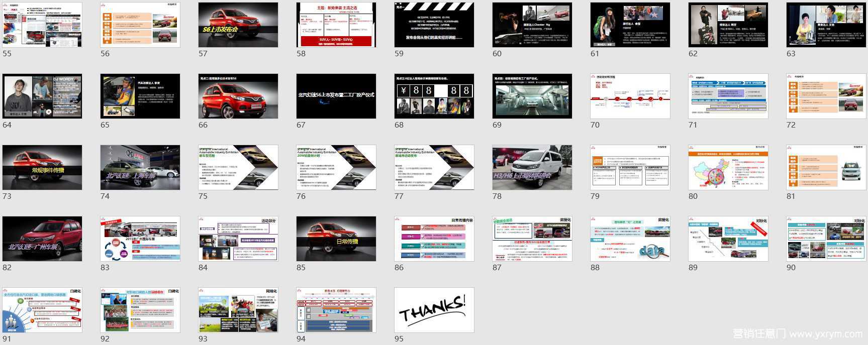Screen dimensions: 868x345
Task: Select slide 83 thumbnail
Action: coord(140,239)
